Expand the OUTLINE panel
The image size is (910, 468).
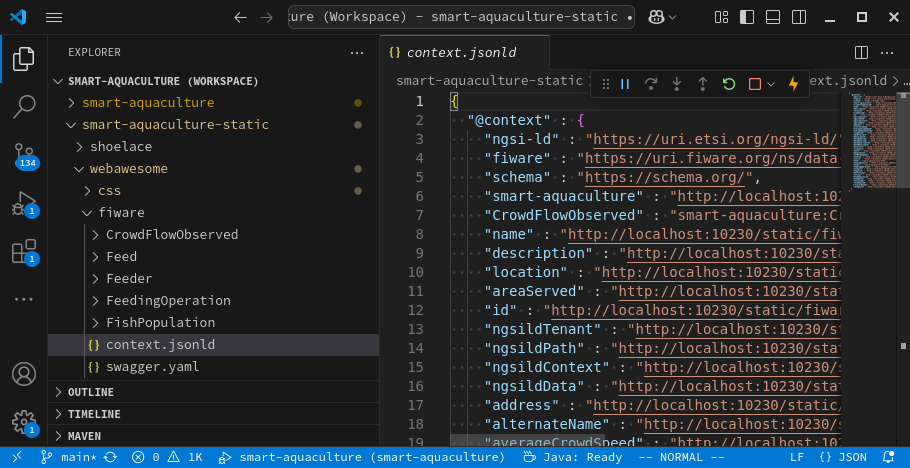click(214, 392)
